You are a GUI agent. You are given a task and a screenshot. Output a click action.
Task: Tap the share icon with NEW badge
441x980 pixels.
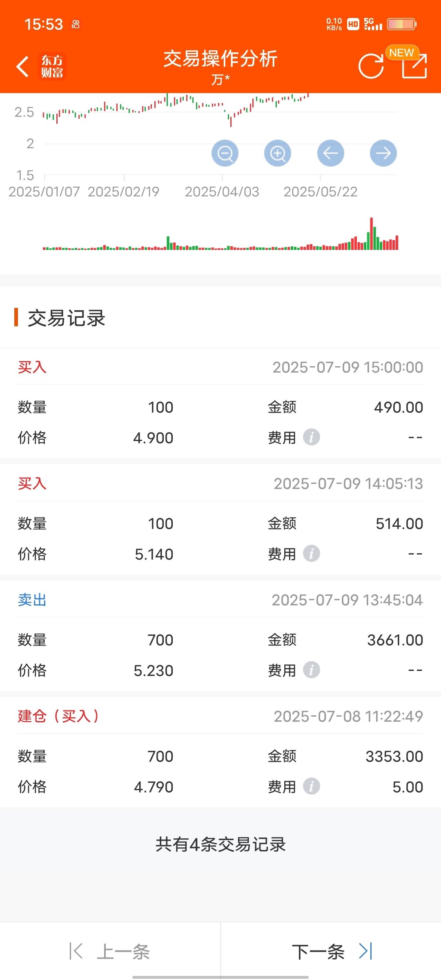(x=414, y=65)
